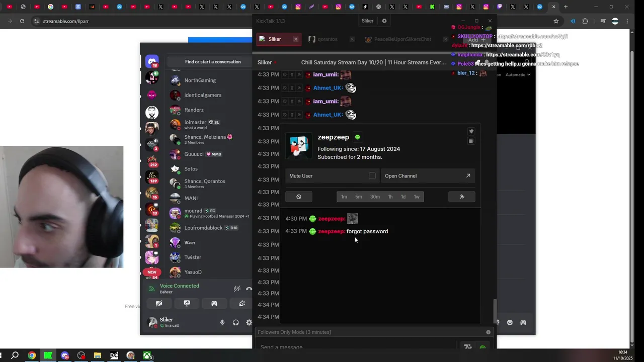Close the Sliker chat tab
Screen dimensions: 644x362
(296, 39)
